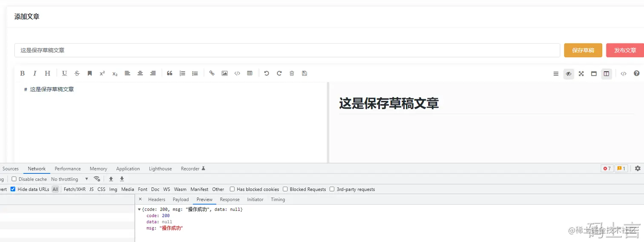This screenshot has width=644, height=242.
Task: Click the bookmark mark icon
Action: point(90,73)
